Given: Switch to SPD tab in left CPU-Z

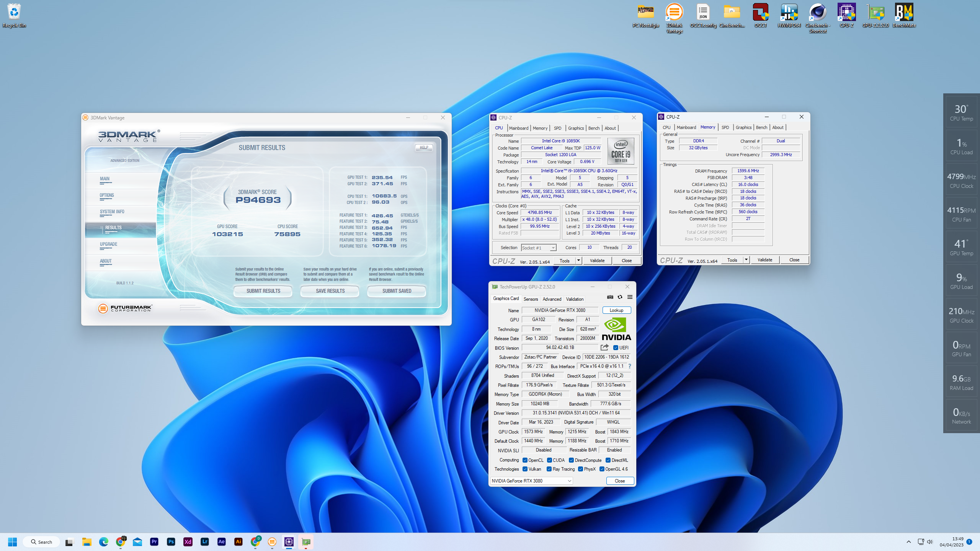Looking at the screenshot, I should pos(558,128).
